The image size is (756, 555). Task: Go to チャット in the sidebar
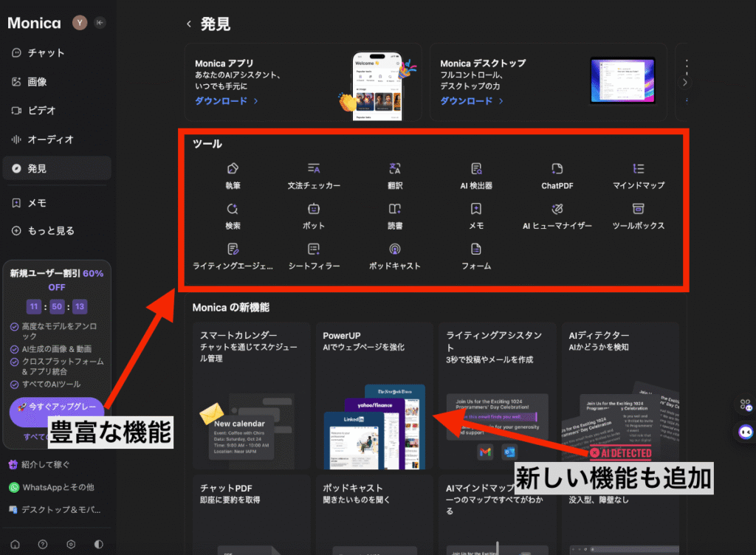tap(57, 53)
